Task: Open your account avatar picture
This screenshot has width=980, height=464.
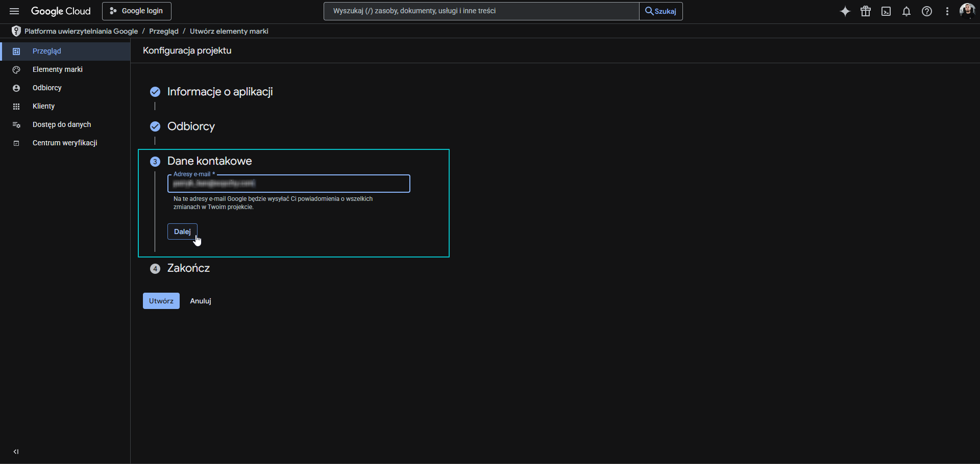Action: (x=967, y=11)
